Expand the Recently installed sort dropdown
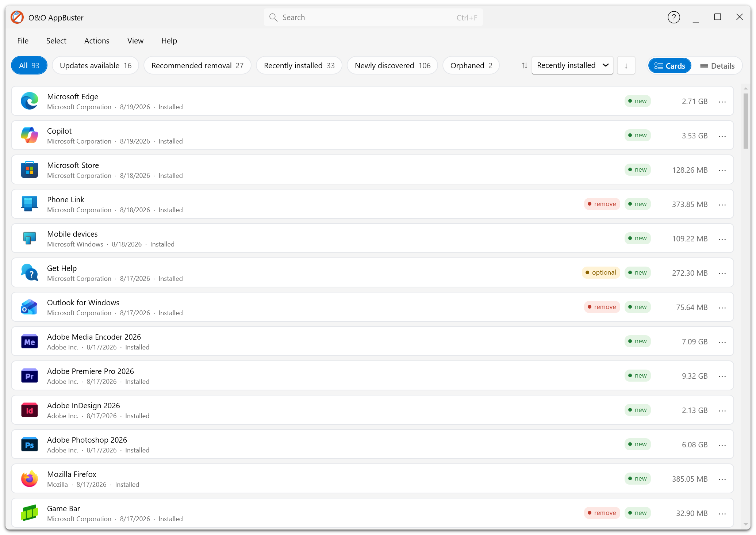 coord(572,65)
